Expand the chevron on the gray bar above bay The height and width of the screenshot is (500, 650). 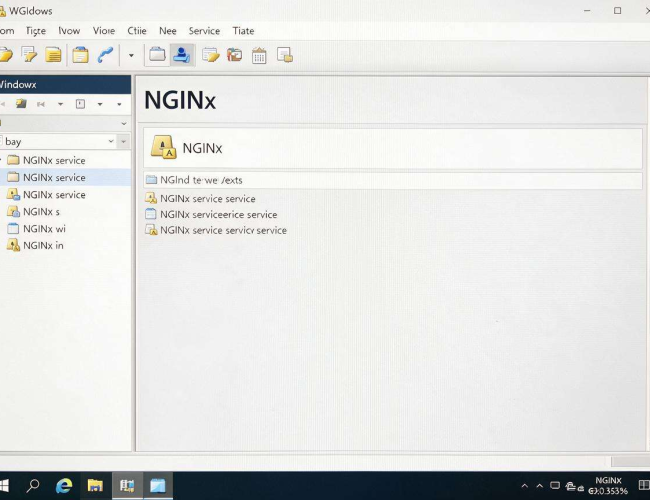[x=124, y=123]
